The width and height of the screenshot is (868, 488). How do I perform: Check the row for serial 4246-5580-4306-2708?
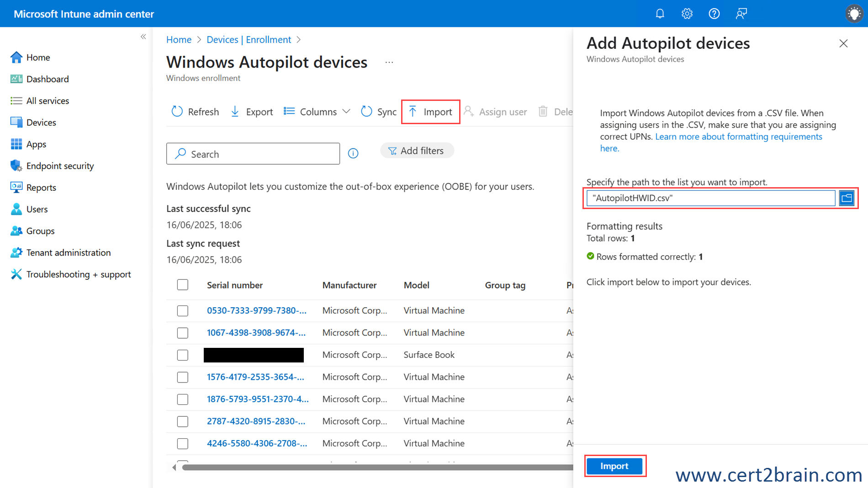(x=183, y=444)
